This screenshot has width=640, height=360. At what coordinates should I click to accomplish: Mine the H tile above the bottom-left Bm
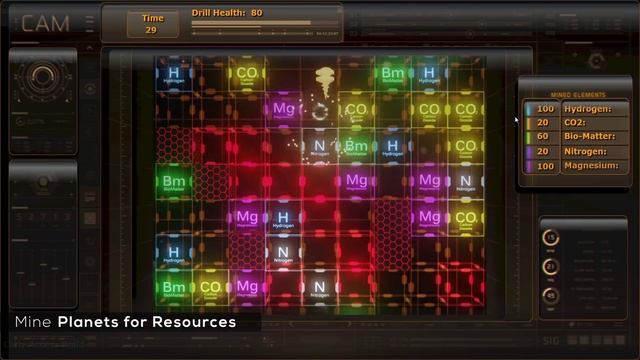click(174, 253)
